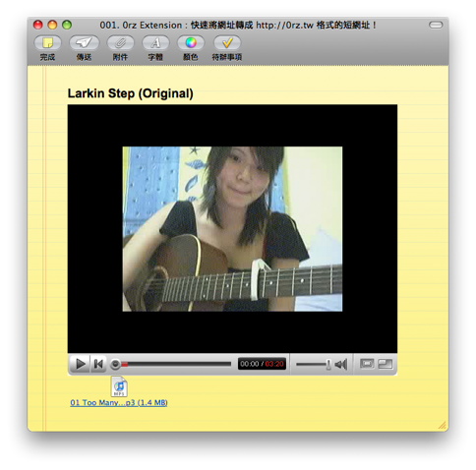Close the note window with red button
This screenshot has width=476, height=470.
(38, 25)
